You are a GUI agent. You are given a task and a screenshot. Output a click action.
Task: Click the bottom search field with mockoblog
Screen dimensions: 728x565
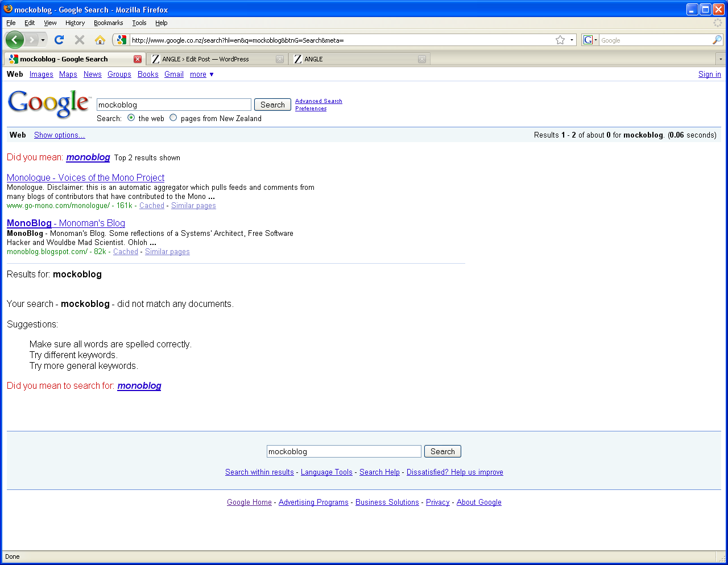[x=344, y=451]
